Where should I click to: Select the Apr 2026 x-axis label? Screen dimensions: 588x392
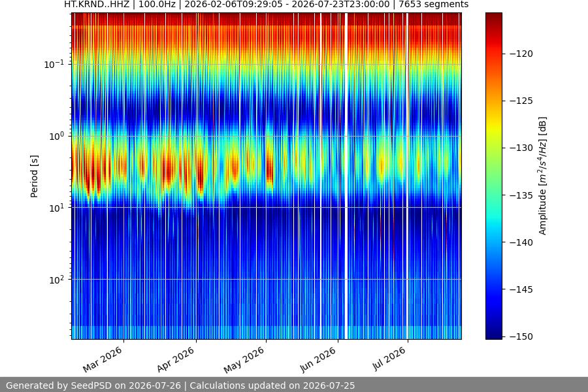click(x=175, y=359)
